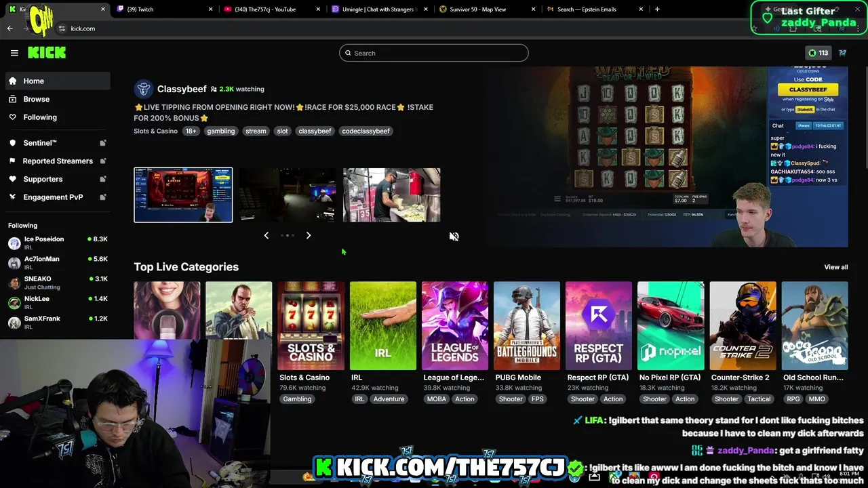Image resolution: width=868 pixels, height=488 pixels.
Task: Switch to the Survivor 50 Map View tab
Action: coord(487,9)
